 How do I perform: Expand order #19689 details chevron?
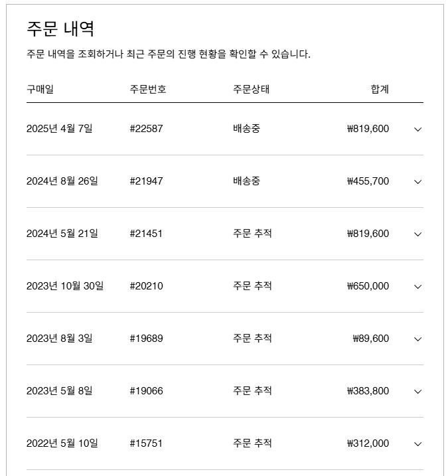tap(417, 339)
